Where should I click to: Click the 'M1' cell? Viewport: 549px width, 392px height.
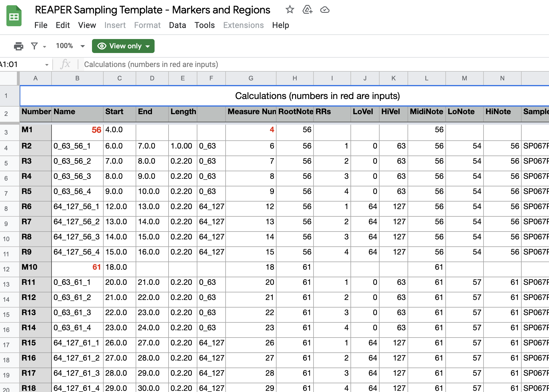click(36, 132)
